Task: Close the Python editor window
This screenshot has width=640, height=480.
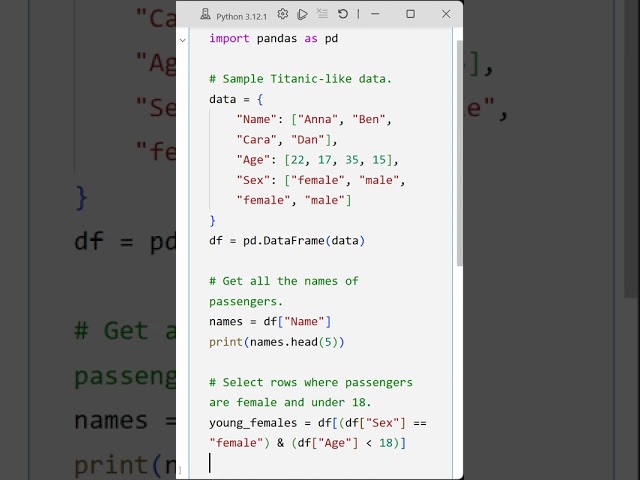Action: 446,14
